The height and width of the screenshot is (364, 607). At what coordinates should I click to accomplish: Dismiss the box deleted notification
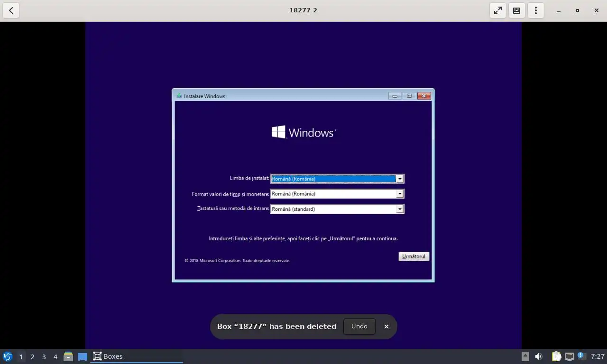click(386, 326)
